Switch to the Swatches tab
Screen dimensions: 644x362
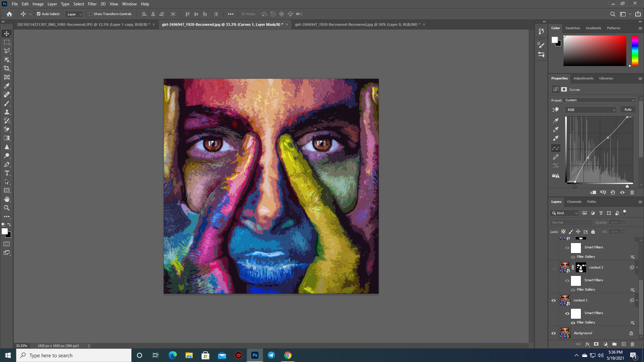tap(573, 28)
